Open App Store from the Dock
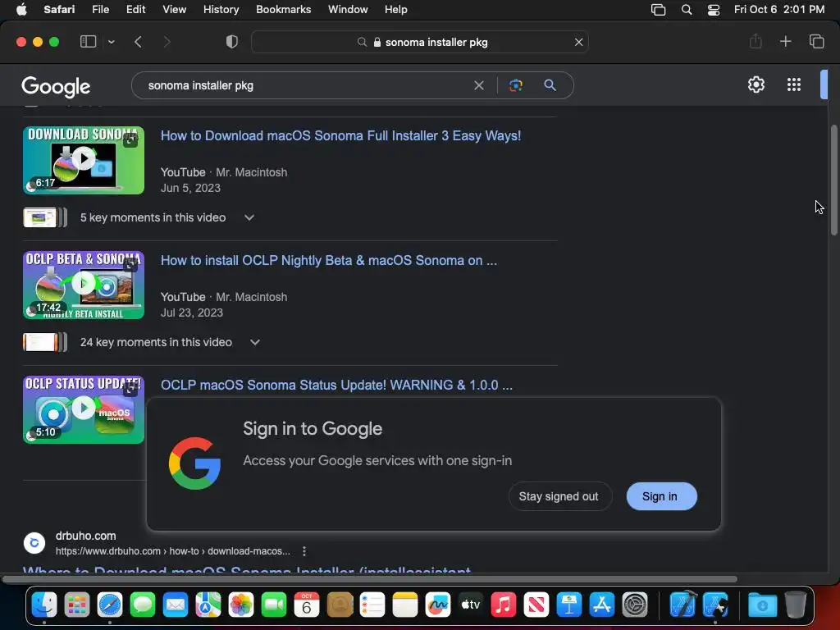Viewport: 840px width, 630px height. click(x=601, y=605)
